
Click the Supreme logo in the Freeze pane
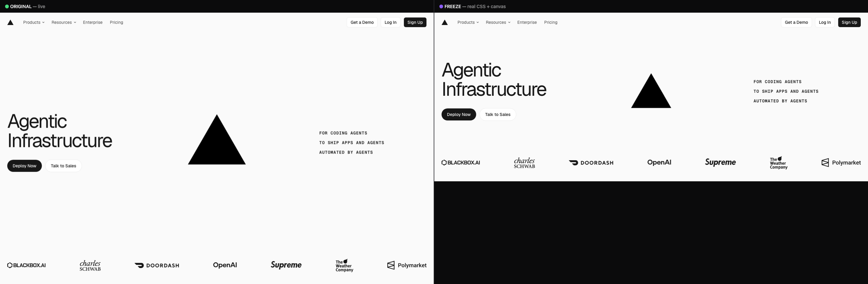(721, 163)
